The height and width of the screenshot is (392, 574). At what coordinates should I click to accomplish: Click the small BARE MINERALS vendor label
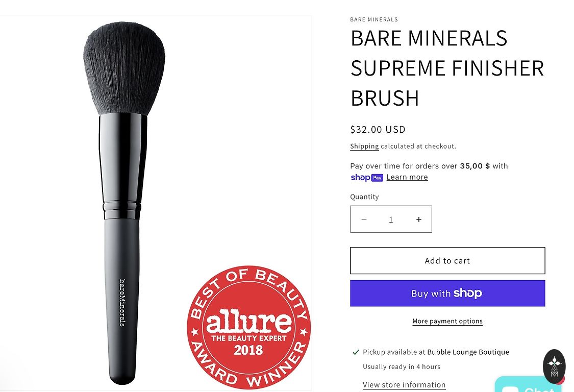(x=374, y=20)
